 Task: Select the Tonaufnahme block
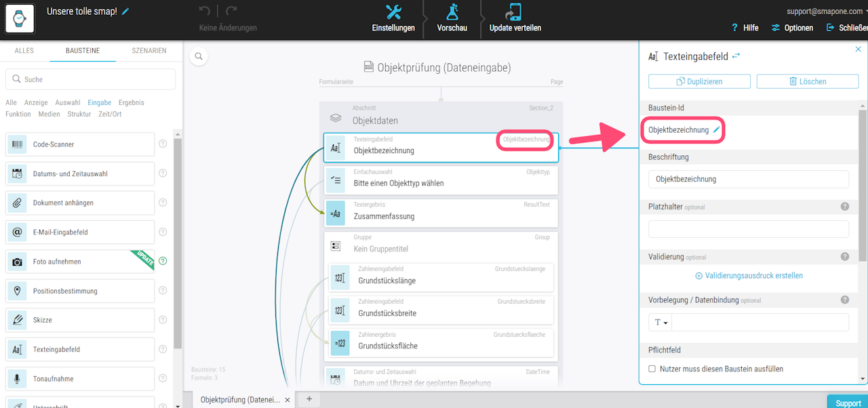[x=81, y=379]
